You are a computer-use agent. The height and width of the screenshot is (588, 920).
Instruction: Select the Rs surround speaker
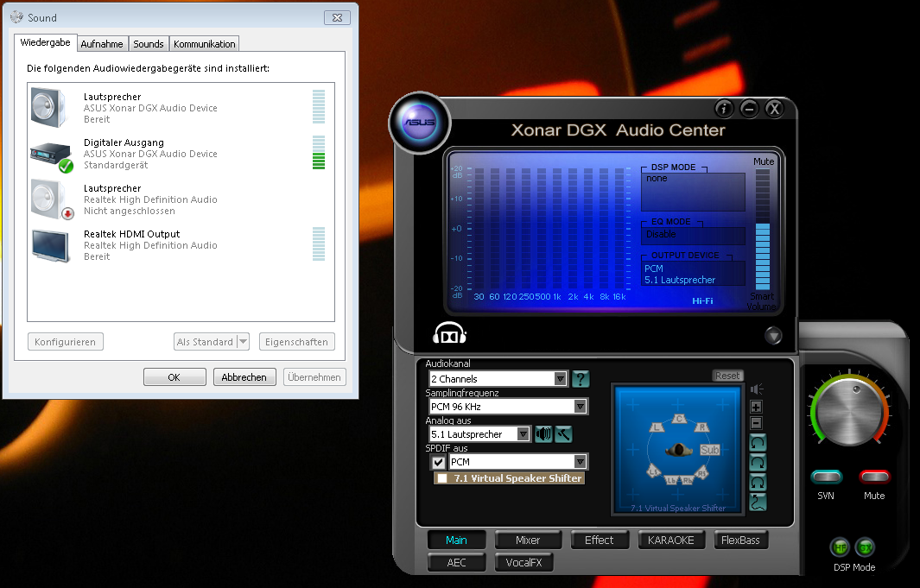pyautogui.click(x=701, y=472)
